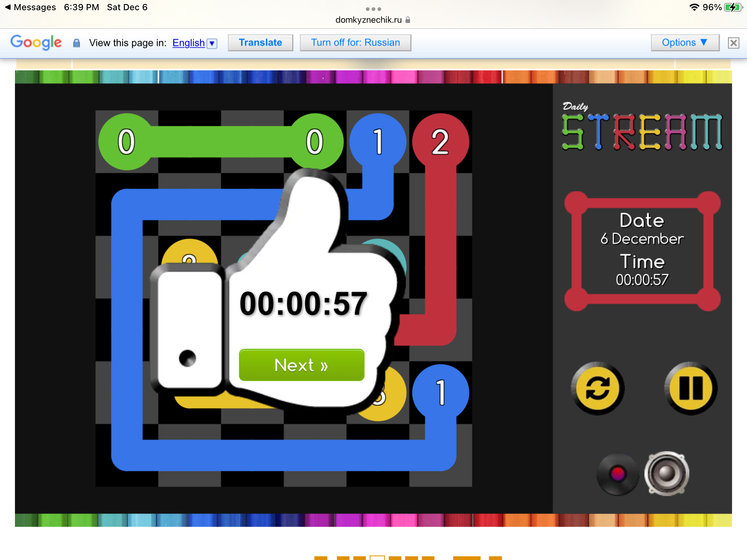Select the English language link
This screenshot has height=560, width=747.
(188, 43)
